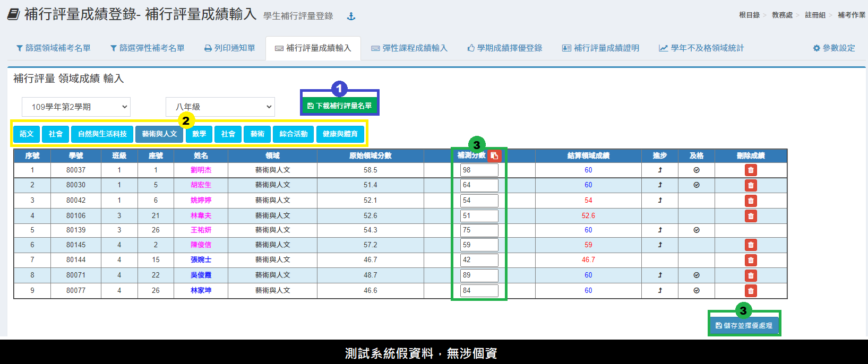Go to 列印通知單 tab
868x364 pixels.
tap(229, 48)
